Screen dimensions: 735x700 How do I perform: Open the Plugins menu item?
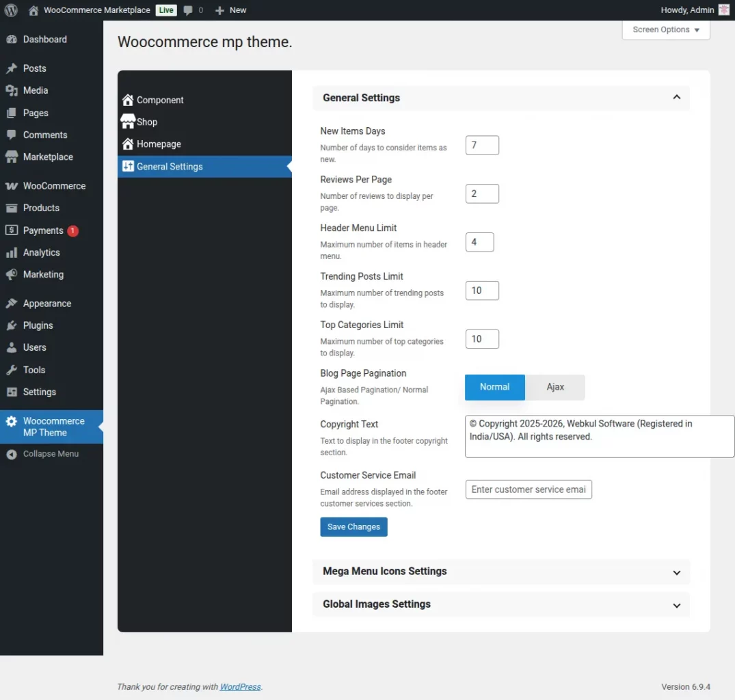(51, 325)
